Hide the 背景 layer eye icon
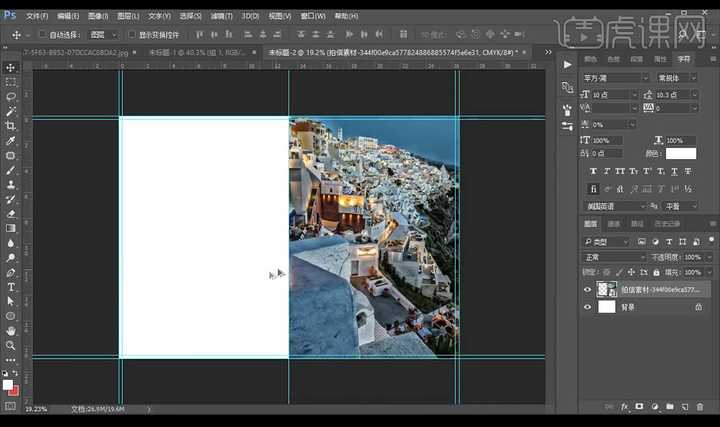 (587, 307)
